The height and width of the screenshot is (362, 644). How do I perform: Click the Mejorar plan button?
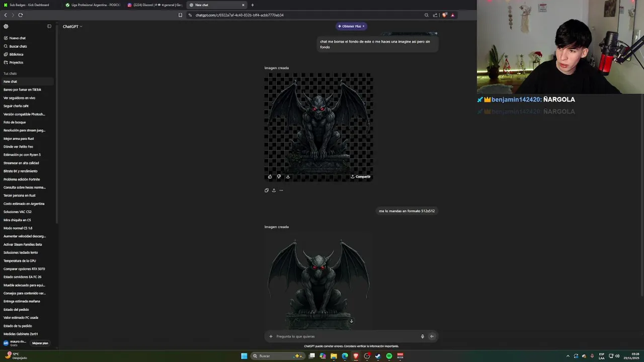40,343
